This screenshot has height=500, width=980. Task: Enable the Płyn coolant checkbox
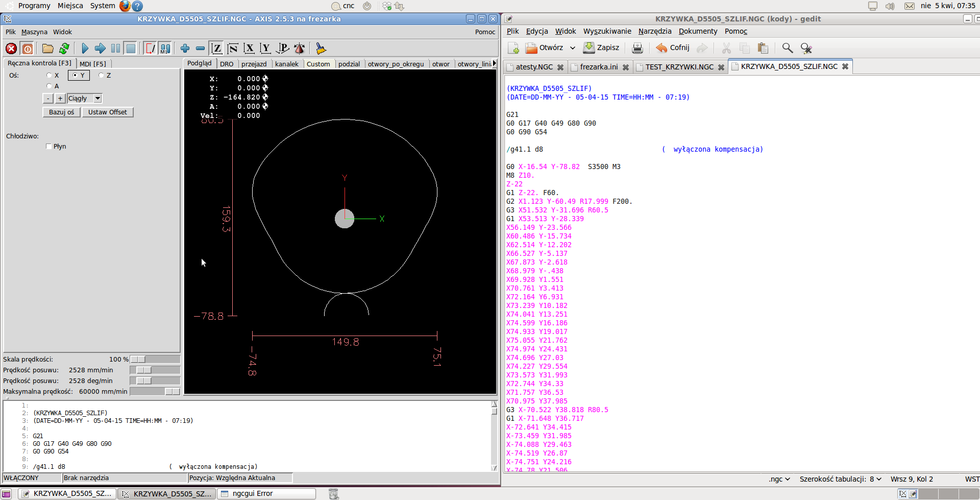coord(49,147)
